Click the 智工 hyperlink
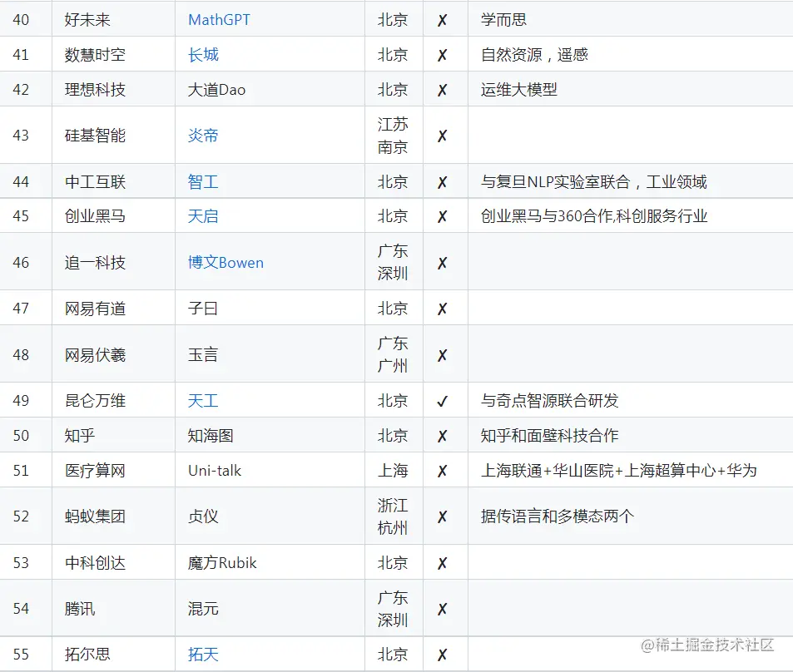 pyautogui.click(x=202, y=181)
